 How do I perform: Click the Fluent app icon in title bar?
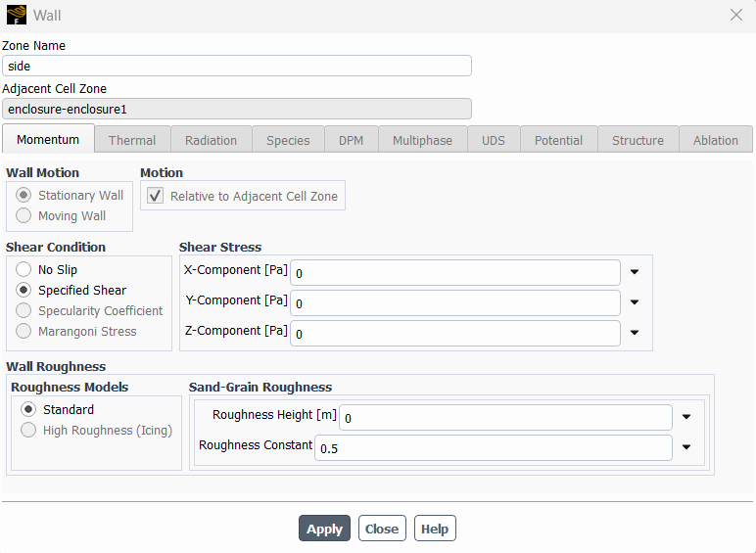17,16
